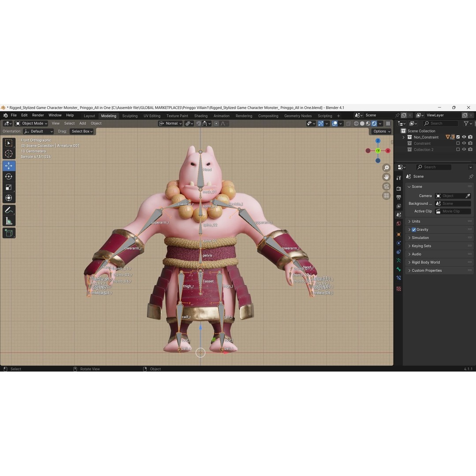Open the viewport Add menu

(82, 123)
